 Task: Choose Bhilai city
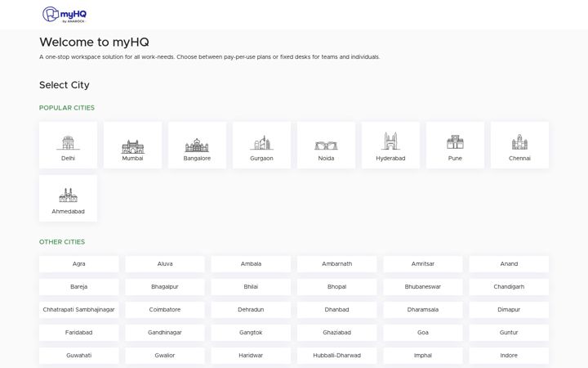[x=251, y=287]
